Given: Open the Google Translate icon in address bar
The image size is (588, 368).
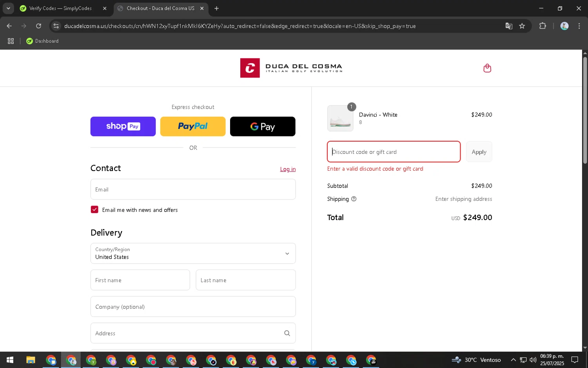Looking at the screenshot, I should coord(509,26).
